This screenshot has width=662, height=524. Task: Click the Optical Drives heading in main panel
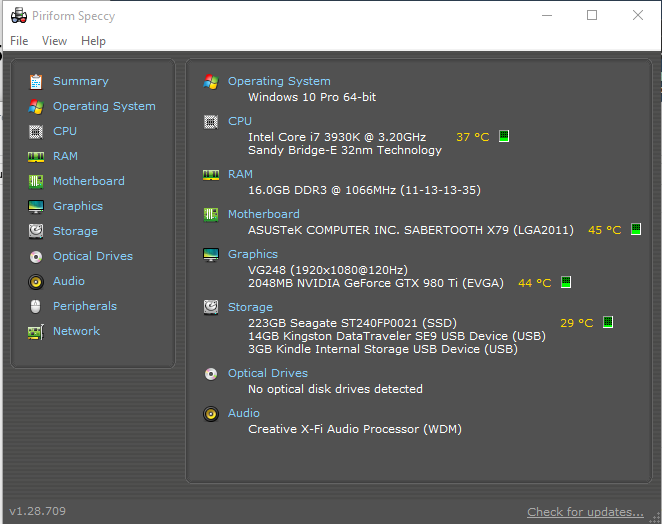click(268, 373)
